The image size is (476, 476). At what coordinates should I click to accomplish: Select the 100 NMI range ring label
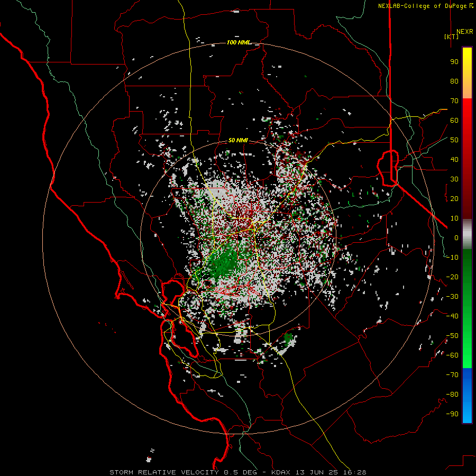(239, 42)
